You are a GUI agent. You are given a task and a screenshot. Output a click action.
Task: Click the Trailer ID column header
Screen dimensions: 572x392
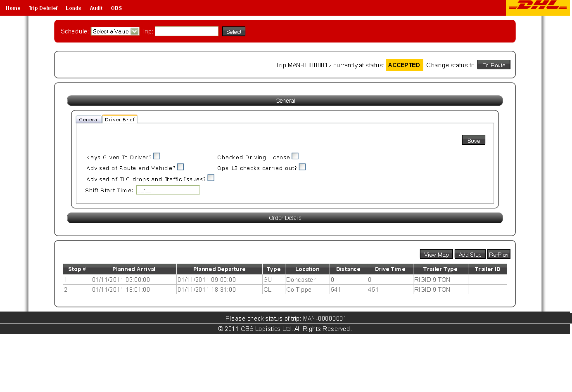click(487, 269)
